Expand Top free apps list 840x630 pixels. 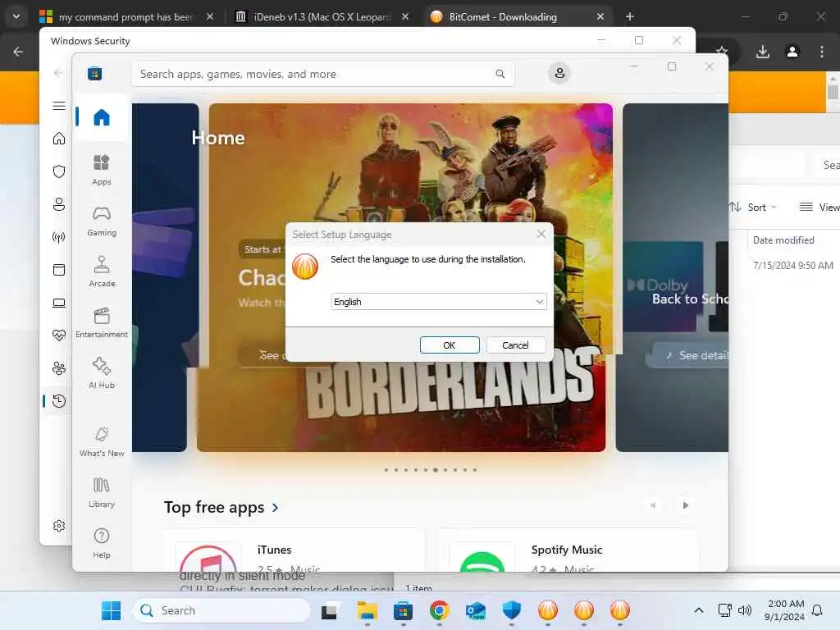(x=221, y=507)
